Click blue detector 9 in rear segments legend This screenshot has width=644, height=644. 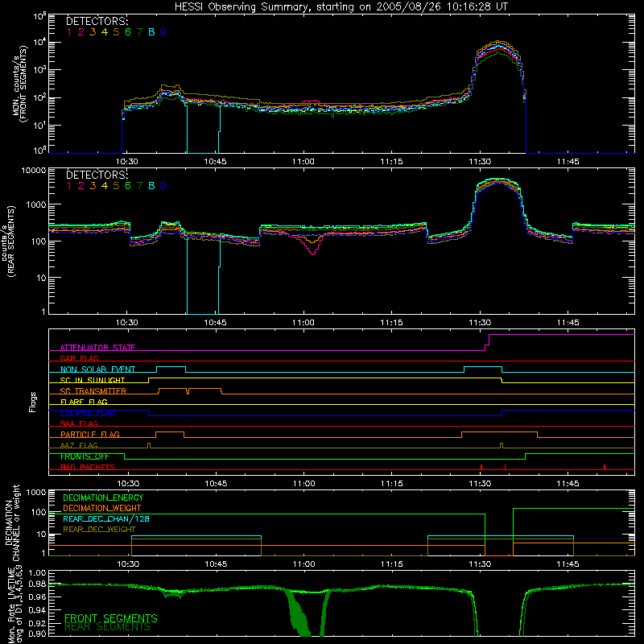[x=163, y=186]
